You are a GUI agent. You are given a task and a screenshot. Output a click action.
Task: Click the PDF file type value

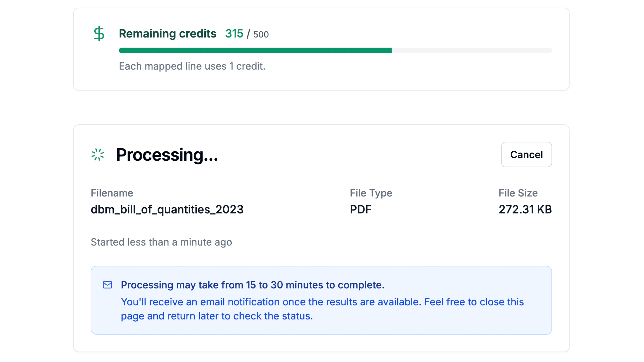[360, 209]
